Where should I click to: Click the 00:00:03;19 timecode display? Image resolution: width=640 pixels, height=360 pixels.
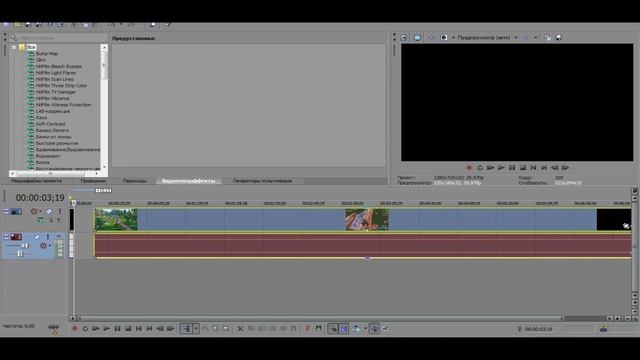tap(40, 198)
